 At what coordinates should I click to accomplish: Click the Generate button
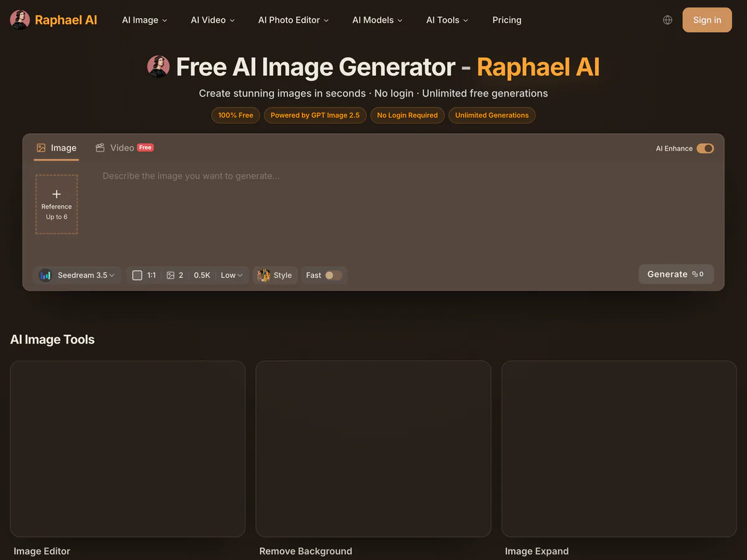click(676, 274)
